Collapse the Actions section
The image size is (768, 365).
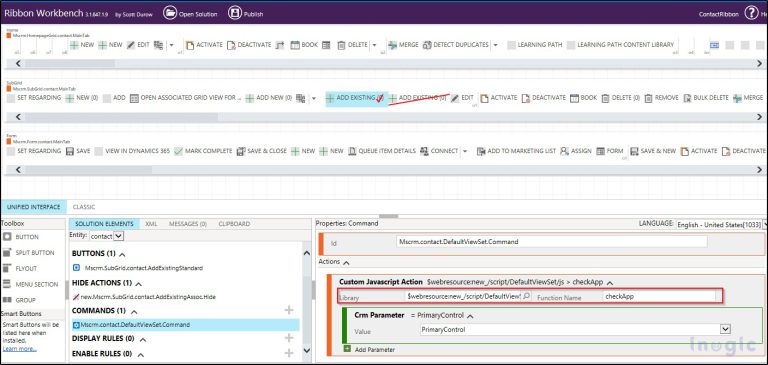click(x=346, y=263)
